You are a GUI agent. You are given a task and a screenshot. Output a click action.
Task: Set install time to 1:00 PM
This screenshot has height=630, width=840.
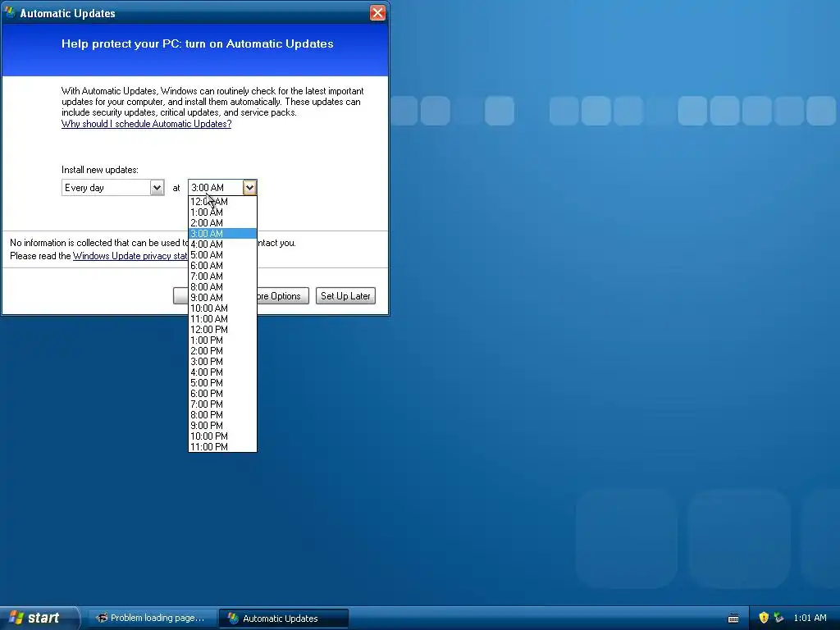point(222,340)
